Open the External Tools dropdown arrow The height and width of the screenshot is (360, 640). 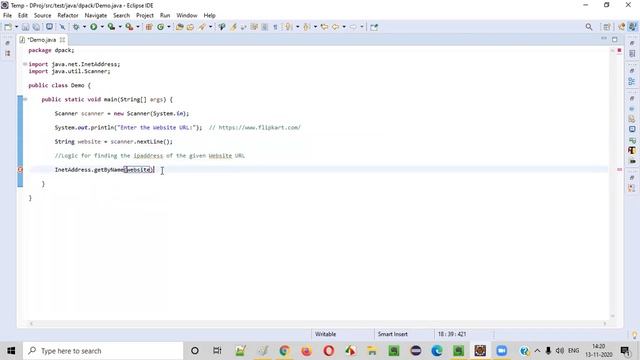coord(138,27)
